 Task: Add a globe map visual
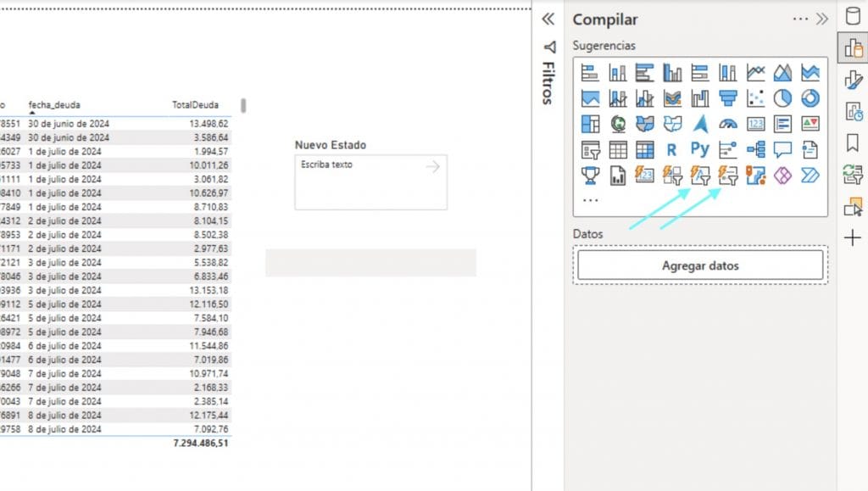tap(618, 125)
